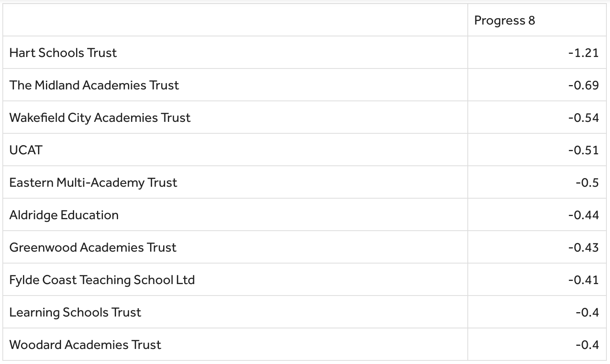This screenshot has width=610, height=364.
Task: Click The Midland Academies Trust cell
Action: tap(94, 85)
